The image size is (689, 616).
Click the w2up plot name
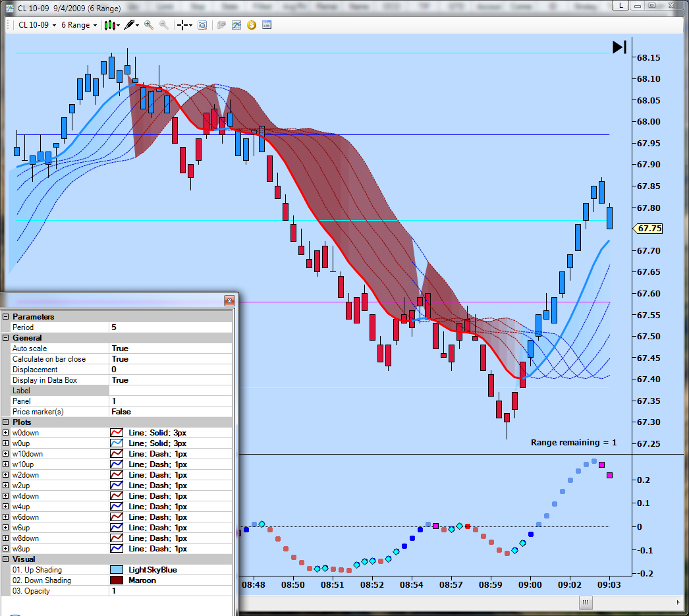point(21,486)
